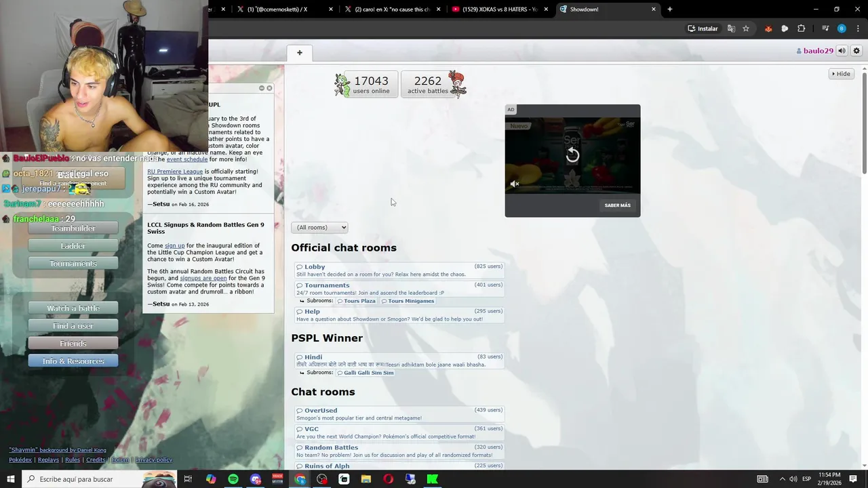Expand the (All rooms) filter dropdown
The image size is (868, 488).
pos(319,228)
